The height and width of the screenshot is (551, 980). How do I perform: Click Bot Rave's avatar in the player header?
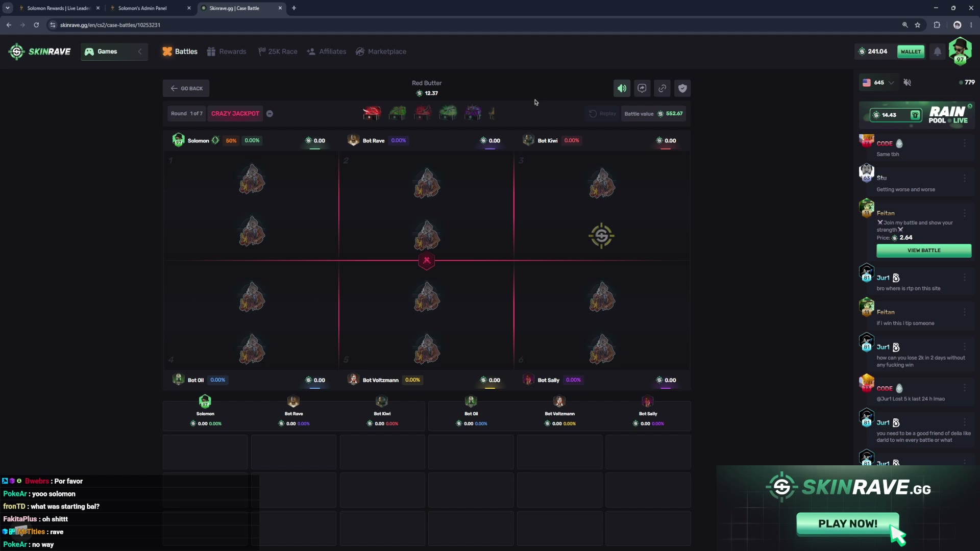[353, 140]
